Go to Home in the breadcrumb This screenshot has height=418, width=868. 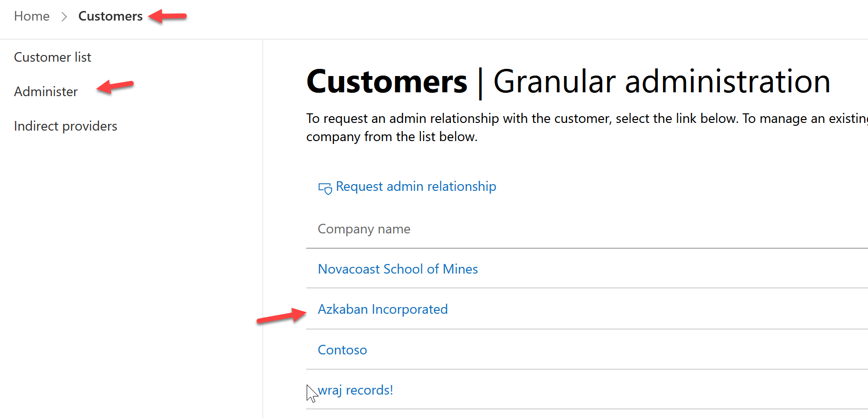[x=32, y=16]
